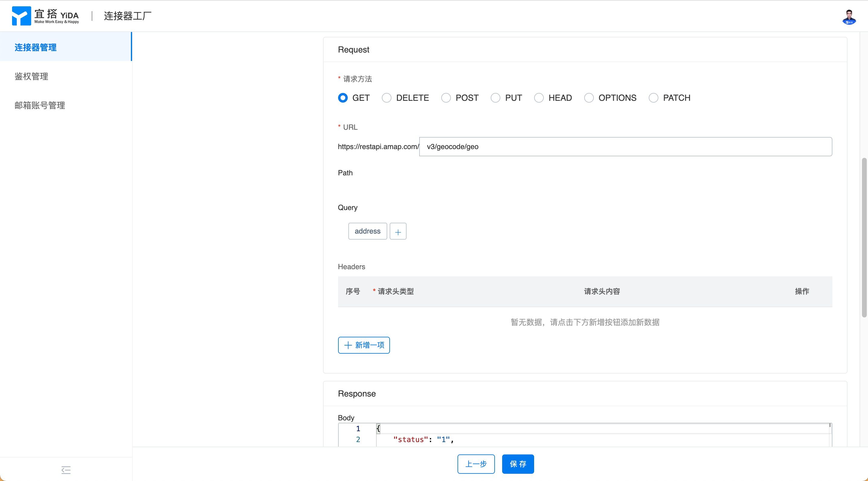Click the 操作 column header

802,291
